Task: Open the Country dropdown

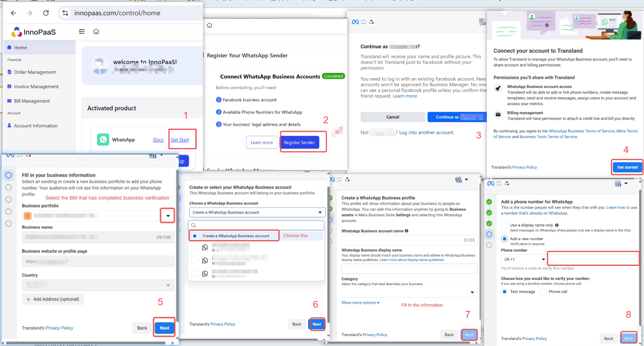Action: coord(98,285)
